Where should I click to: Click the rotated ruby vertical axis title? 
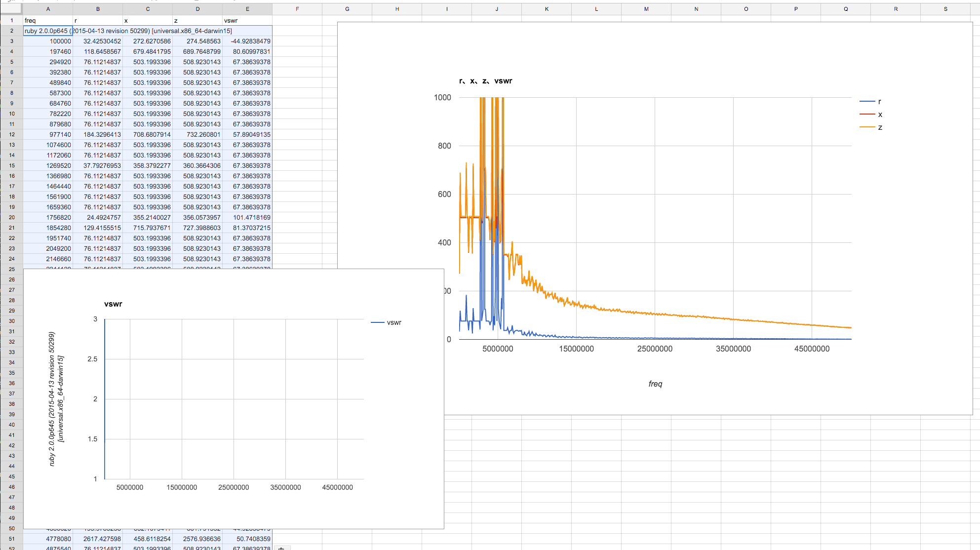click(56, 398)
